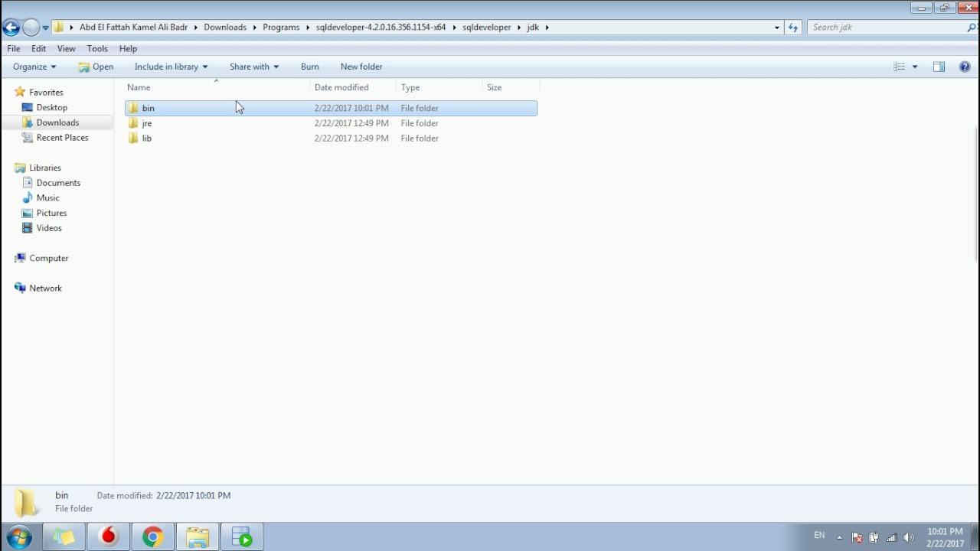Click the Windows Start button
The height and width of the screenshot is (551, 980).
coord(19,537)
